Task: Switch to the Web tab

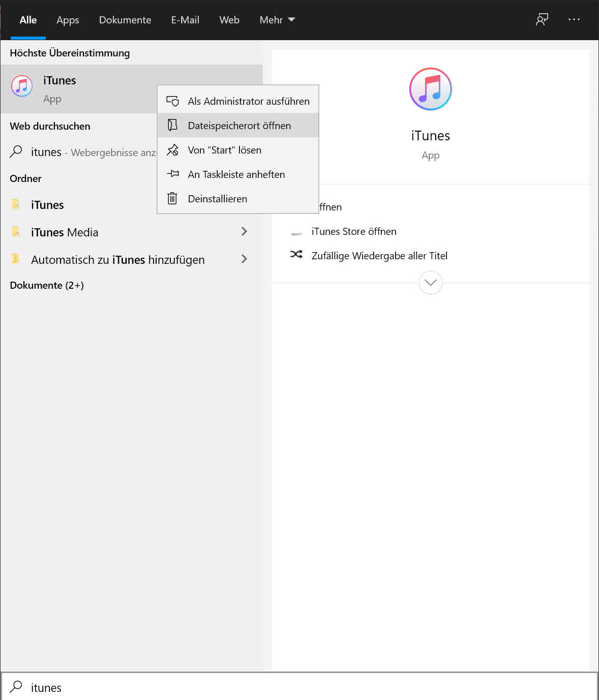Action: (229, 20)
